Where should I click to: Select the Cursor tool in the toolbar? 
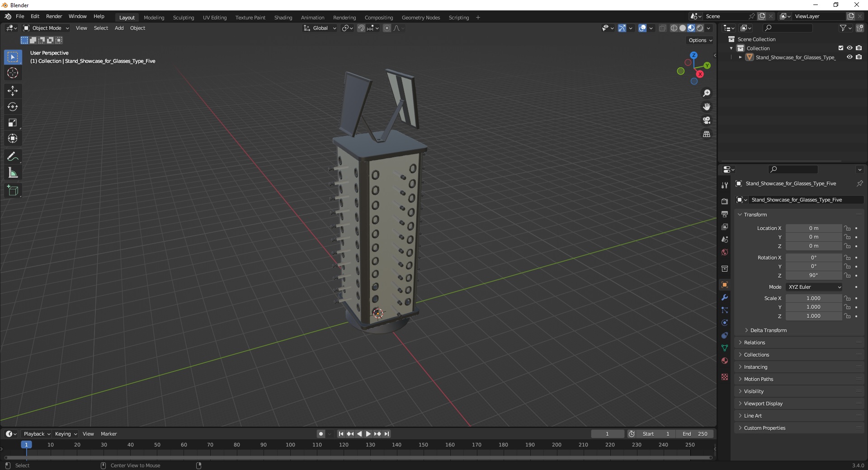pyautogui.click(x=13, y=73)
